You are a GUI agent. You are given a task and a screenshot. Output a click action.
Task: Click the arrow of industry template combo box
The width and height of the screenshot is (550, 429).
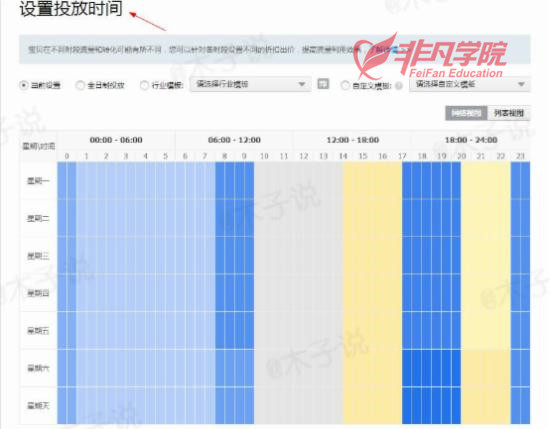(x=302, y=84)
